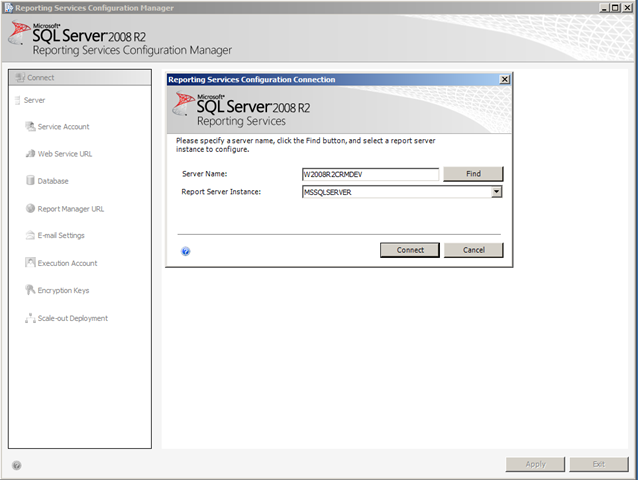Screen dimensions: 638x480
Task: Click the Server label in the sidebar
Action: click(x=34, y=100)
